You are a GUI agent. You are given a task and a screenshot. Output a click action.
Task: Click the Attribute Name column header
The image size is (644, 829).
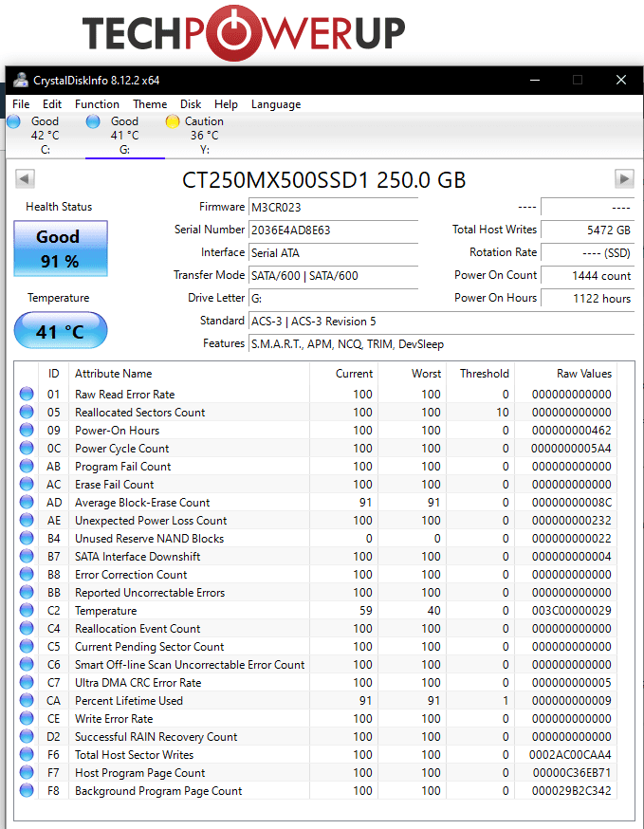(189, 374)
